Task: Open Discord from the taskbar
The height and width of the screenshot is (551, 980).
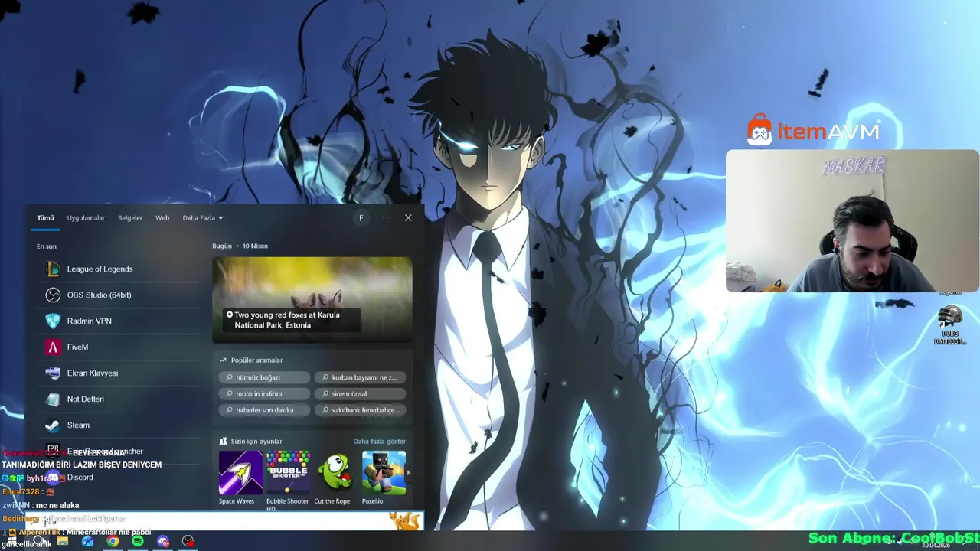Action: point(163,542)
